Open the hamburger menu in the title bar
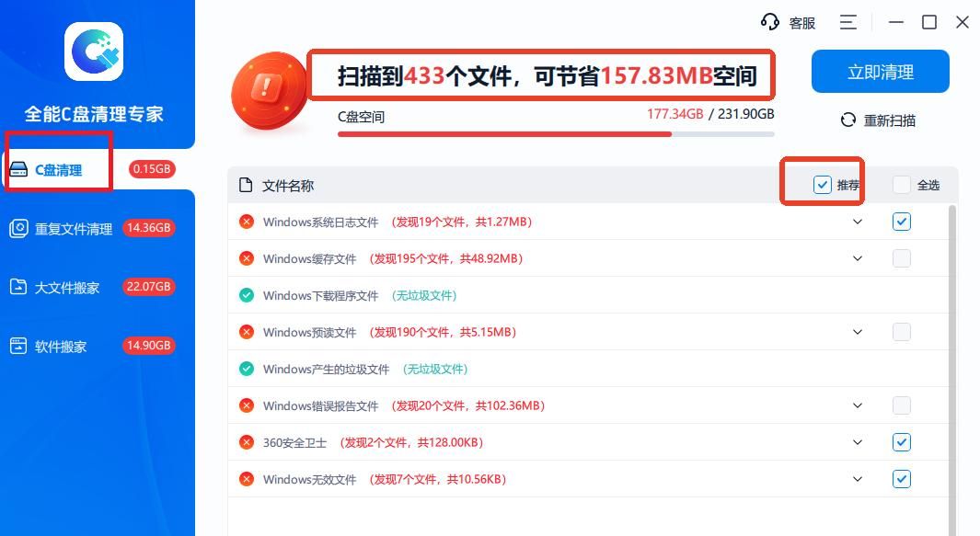The height and width of the screenshot is (536, 980). tap(847, 21)
